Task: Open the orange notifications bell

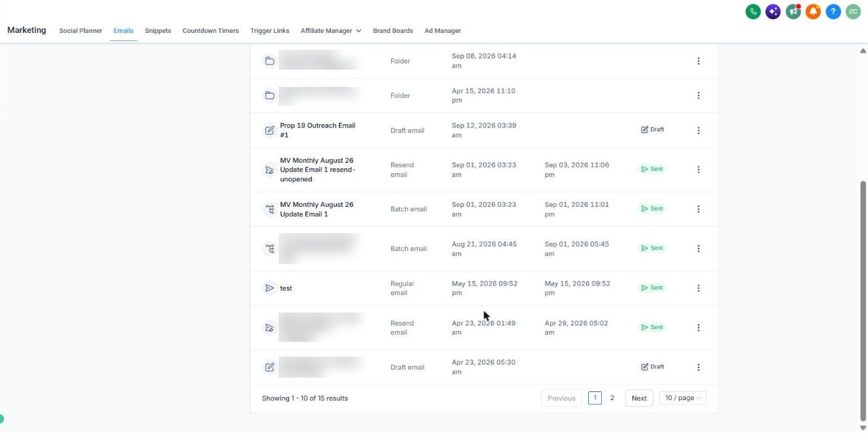Action: click(813, 11)
